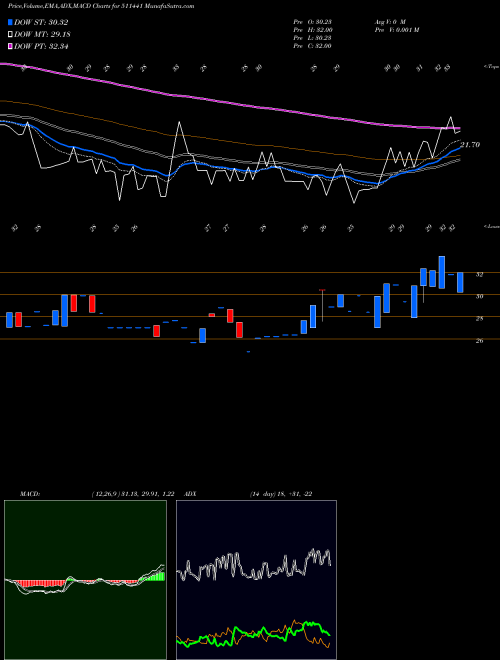Image resolution: width=500 pixels, height=660 pixels.
Task: Click the red-topped doji candle with the long wick
Action: [322, 306]
